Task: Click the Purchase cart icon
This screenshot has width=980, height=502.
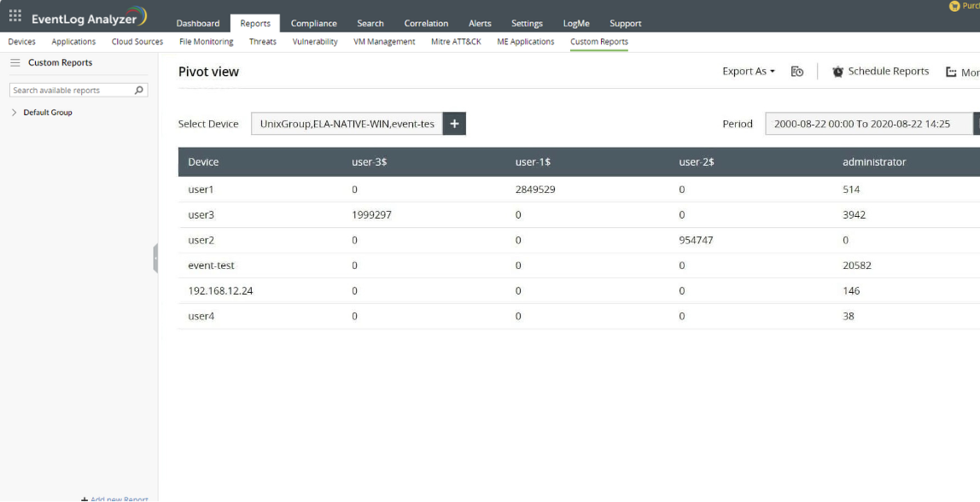Action: pyautogui.click(x=954, y=6)
